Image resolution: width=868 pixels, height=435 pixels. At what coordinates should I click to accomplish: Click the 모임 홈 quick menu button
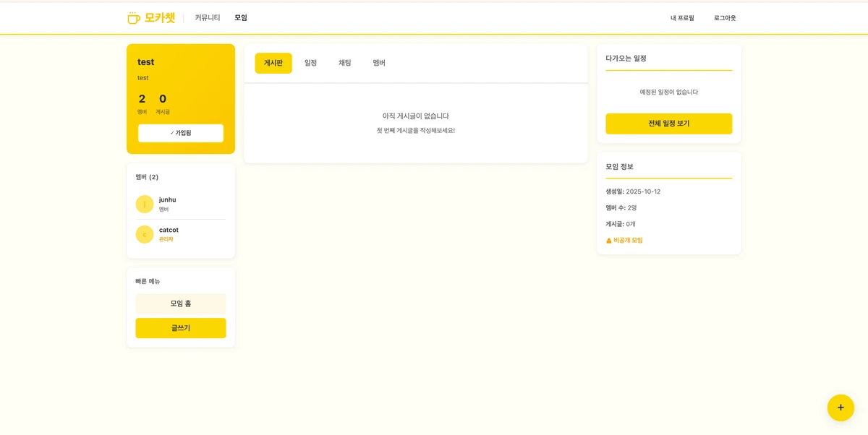tap(181, 303)
